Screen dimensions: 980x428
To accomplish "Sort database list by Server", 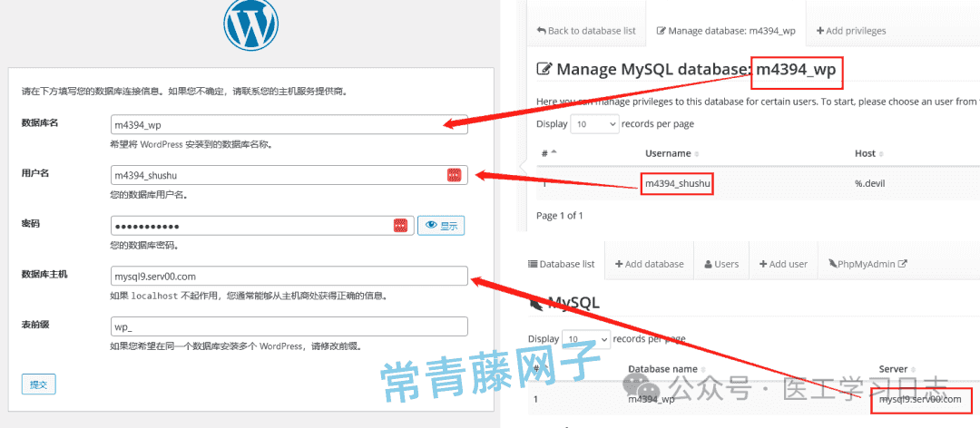I will tap(898, 369).
